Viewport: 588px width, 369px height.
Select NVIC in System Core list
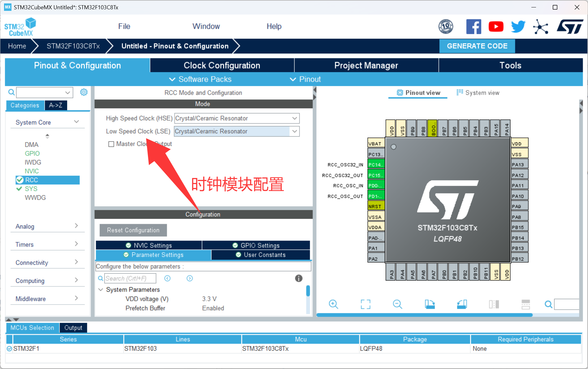coord(32,171)
